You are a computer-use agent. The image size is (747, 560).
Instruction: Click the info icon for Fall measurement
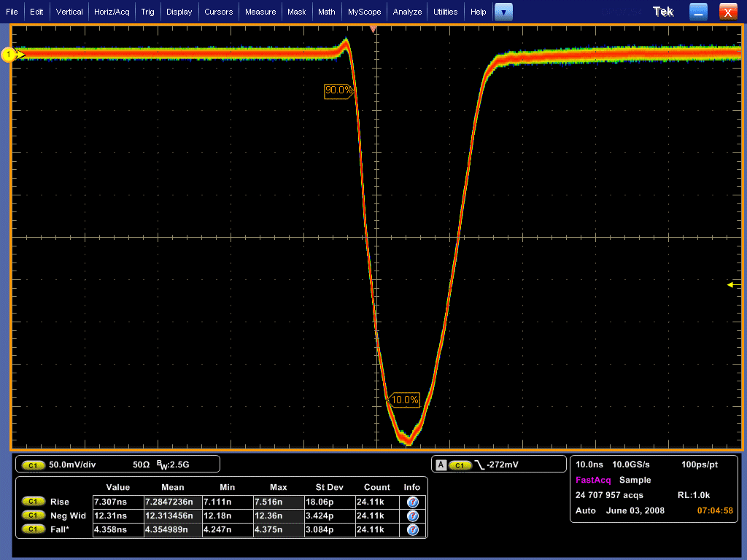click(412, 529)
